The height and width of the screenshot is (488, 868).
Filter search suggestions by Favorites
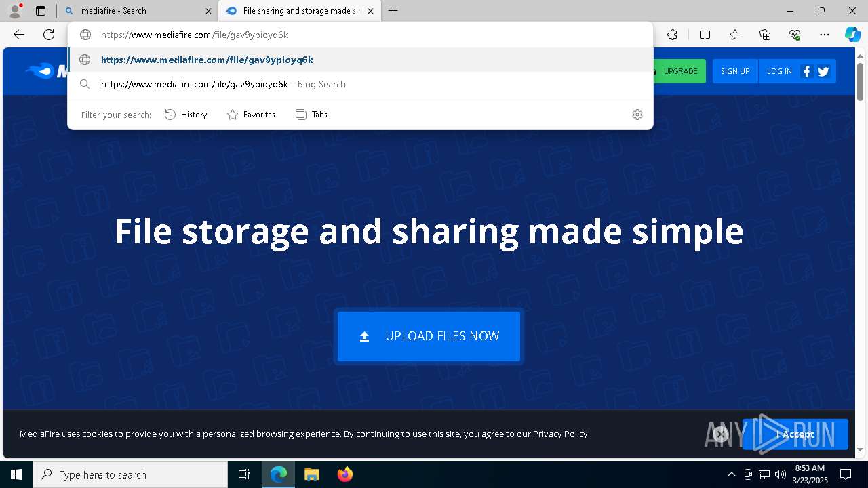click(251, 115)
